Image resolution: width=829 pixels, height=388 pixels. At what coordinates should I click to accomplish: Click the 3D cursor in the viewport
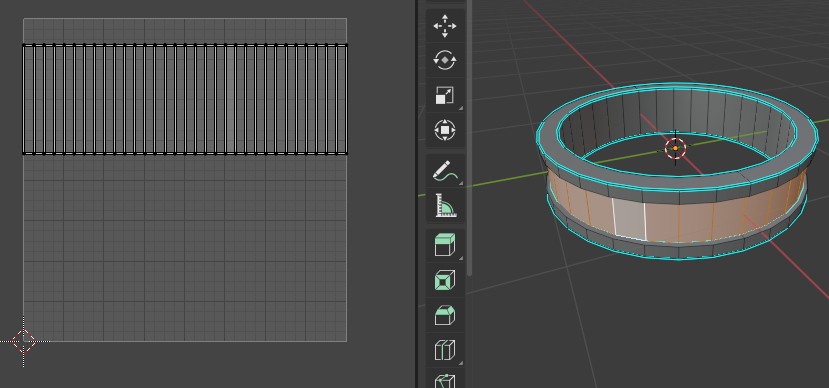(675, 149)
